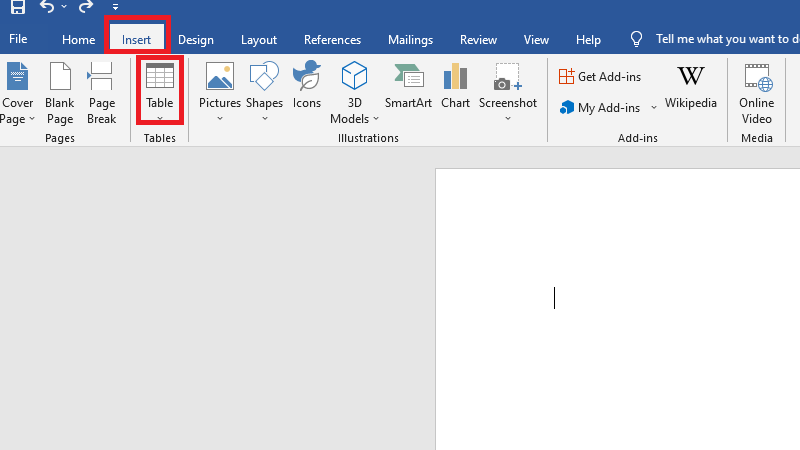Insert a Blank Page
Viewport: 800px width, 450px height.
(x=60, y=93)
